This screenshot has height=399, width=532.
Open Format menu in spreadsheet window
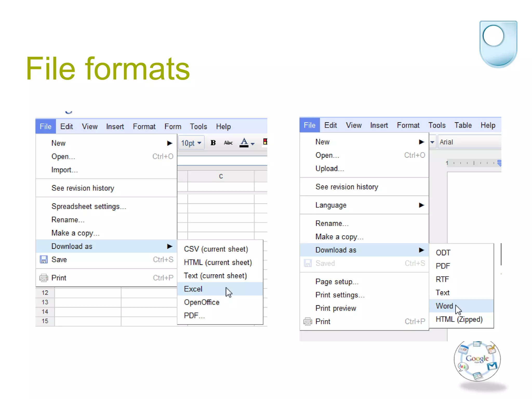click(x=144, y=127)
